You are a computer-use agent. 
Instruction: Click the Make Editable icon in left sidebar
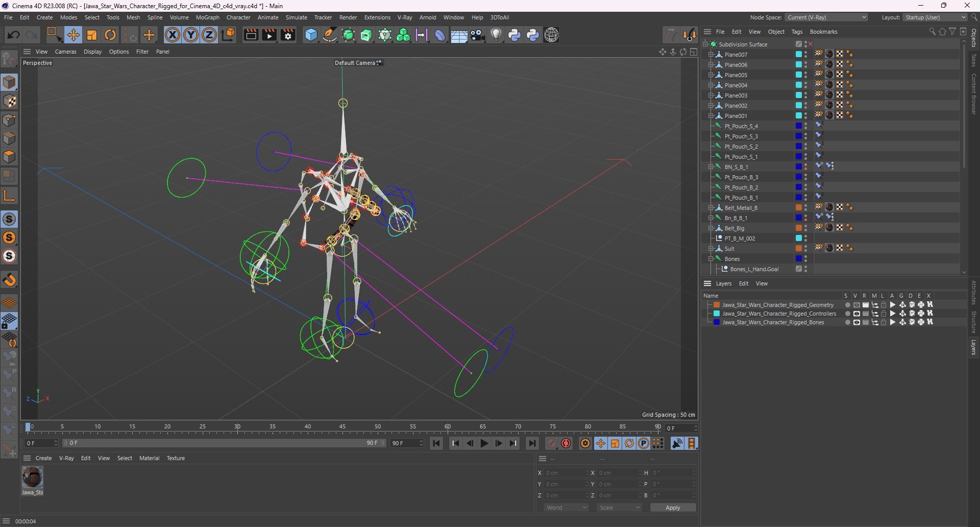tap(9, 59)
